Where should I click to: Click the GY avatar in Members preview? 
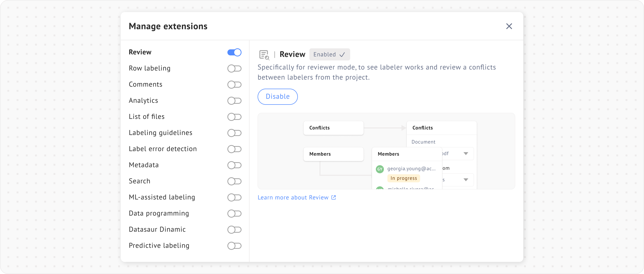380,169
